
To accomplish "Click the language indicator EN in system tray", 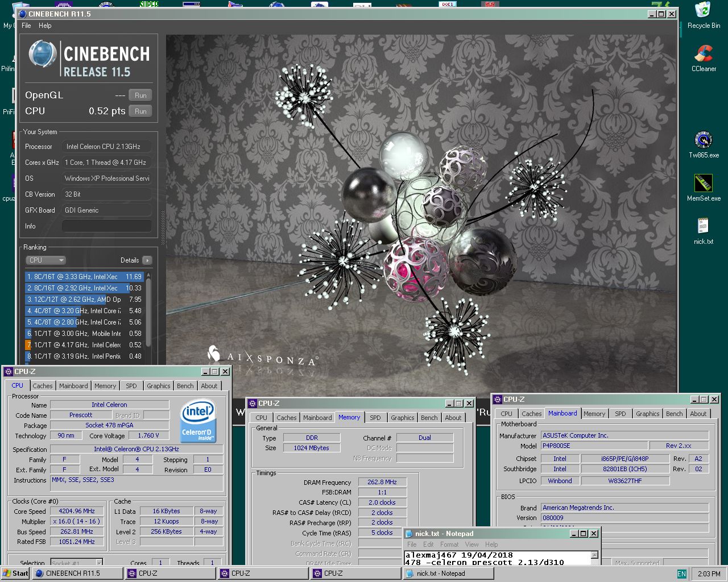I will 681,574.
